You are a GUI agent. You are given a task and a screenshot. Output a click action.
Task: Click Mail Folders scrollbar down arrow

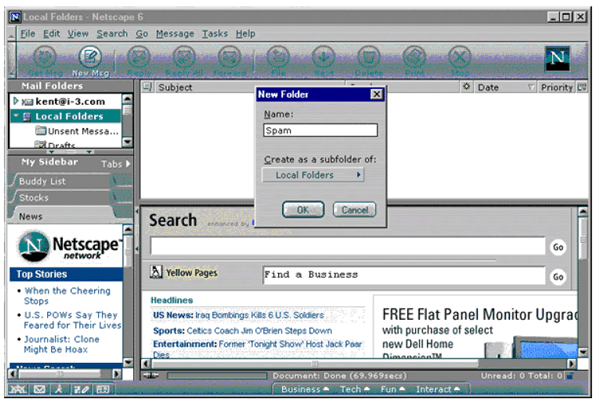pyautogui.click(x=127, y=142)
